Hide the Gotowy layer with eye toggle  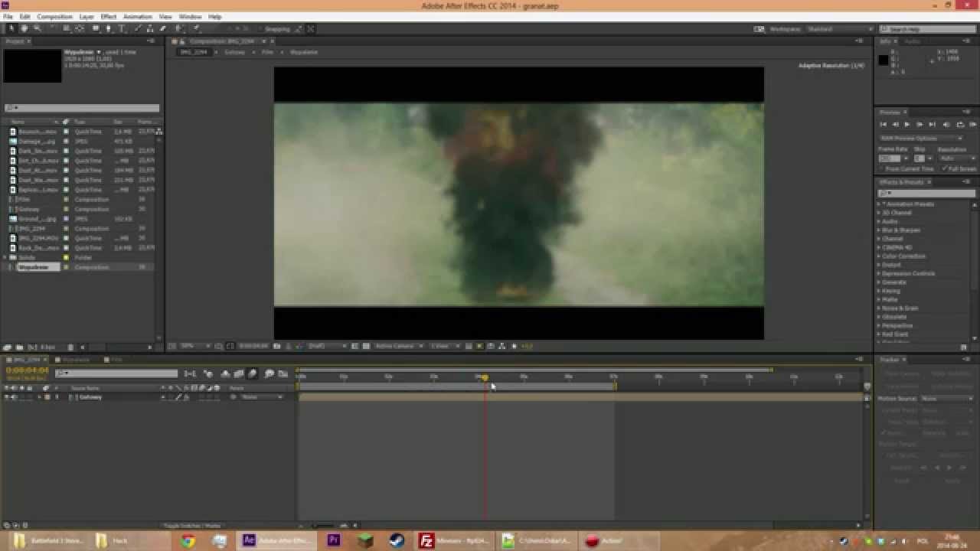coord(7,397)
